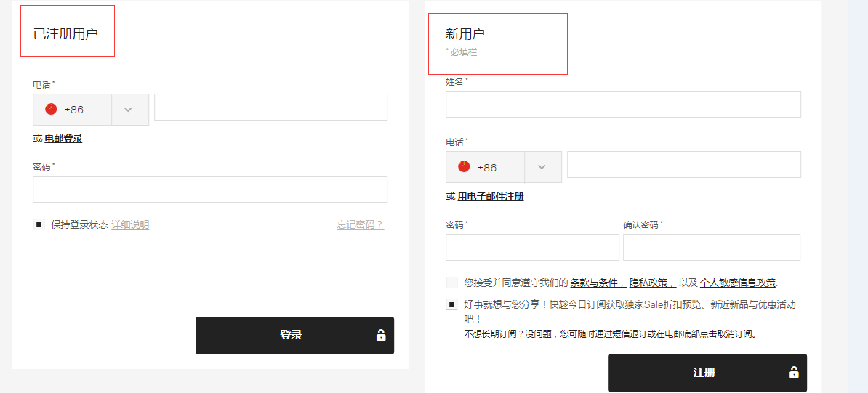Click the lock icon on the 注册 button
868x393 pixels.
tap(793, 373)
